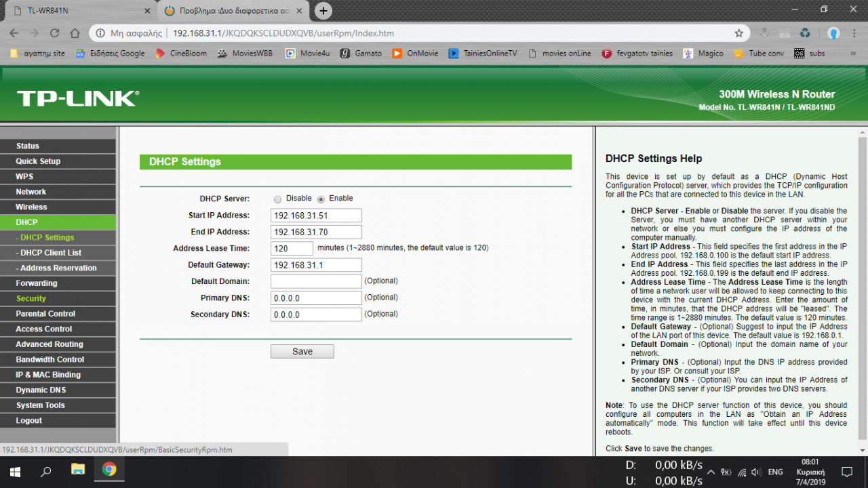Click the Default Domain input field
This screenshot has height=488, width=868.
click(x=316, y=281)
